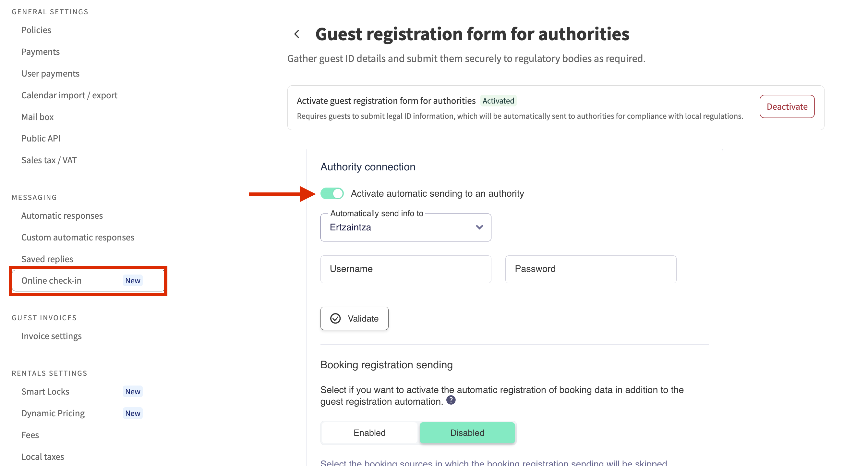Click the New badge beside Online check-in

click(x=132, y=281)
